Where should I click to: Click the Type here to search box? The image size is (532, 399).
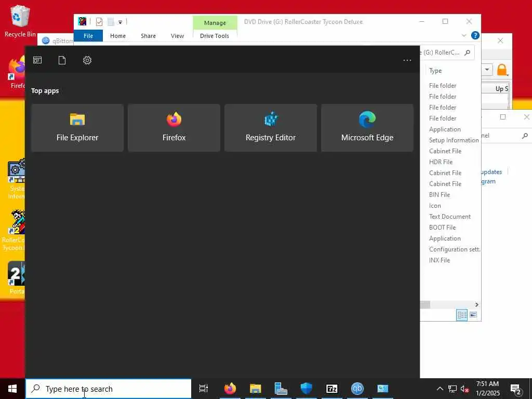(109, 389)
